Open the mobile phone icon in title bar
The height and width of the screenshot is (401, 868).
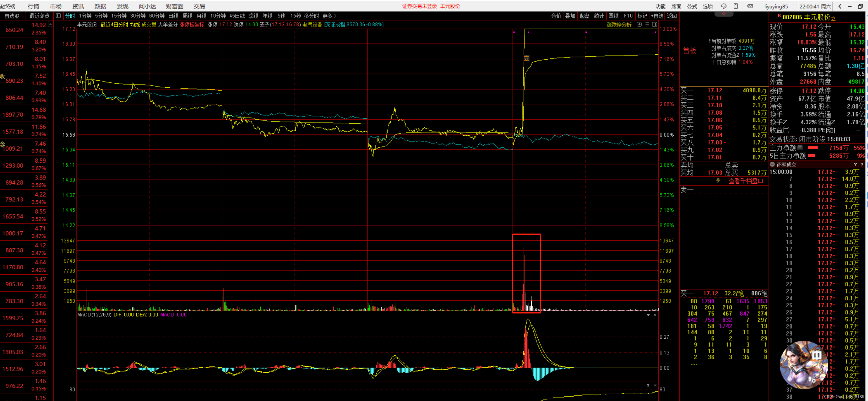[736, 6]
